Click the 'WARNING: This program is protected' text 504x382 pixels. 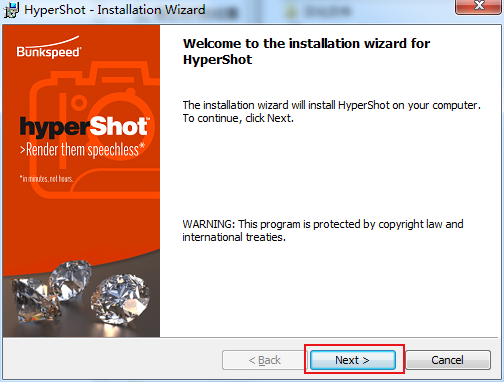323,230
